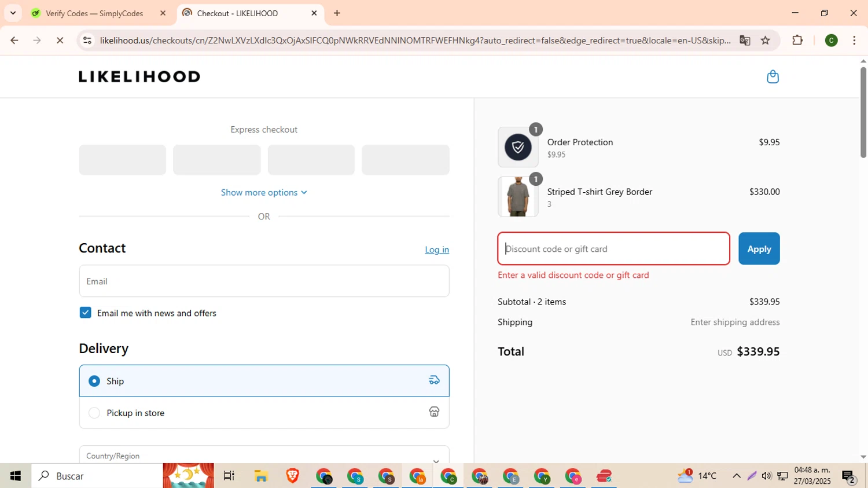Open the translate page icon
The height and width of the screenshot is (488, 868).
pyautogui.click(x=745, y=41)
